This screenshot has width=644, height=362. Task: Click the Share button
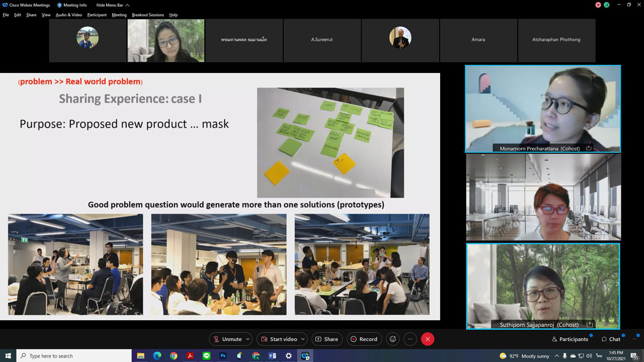point(327,339)
